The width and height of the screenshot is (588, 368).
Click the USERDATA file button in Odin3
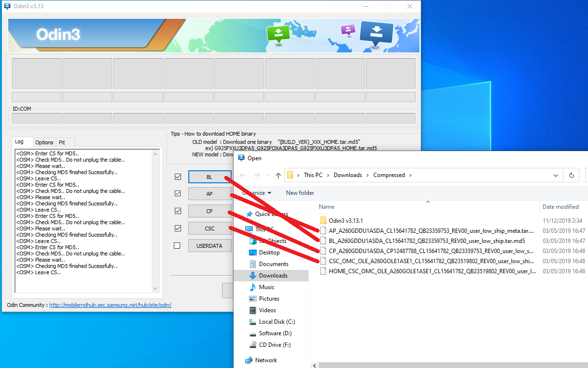(x=209, y=246)
